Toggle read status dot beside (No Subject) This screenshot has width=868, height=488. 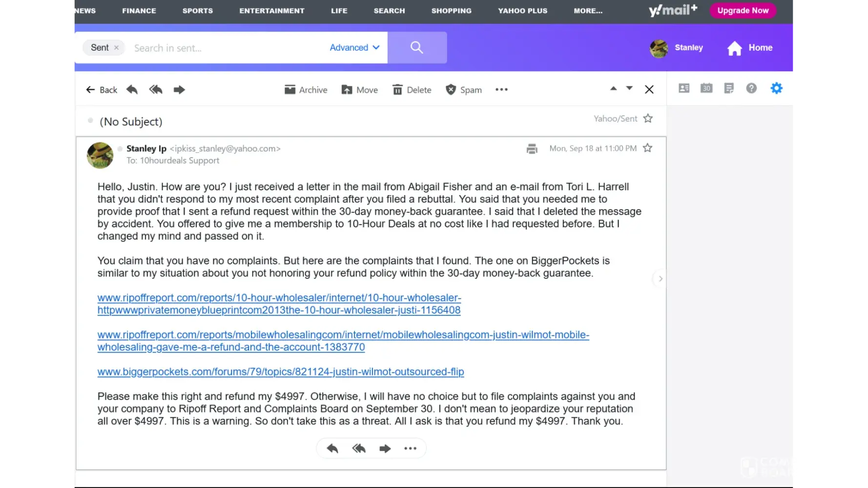click(x=90, y=121)
